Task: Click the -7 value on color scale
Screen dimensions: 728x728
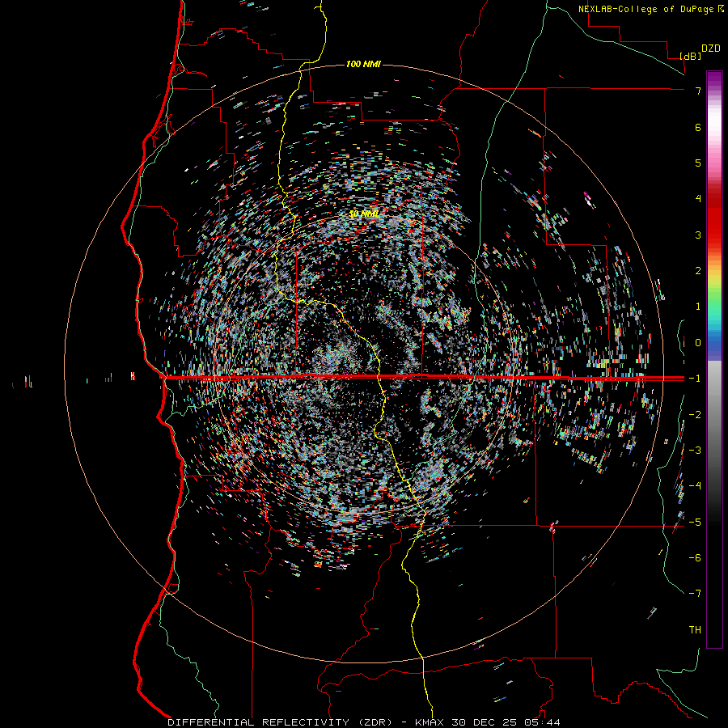Action: [x=695, y=594]
